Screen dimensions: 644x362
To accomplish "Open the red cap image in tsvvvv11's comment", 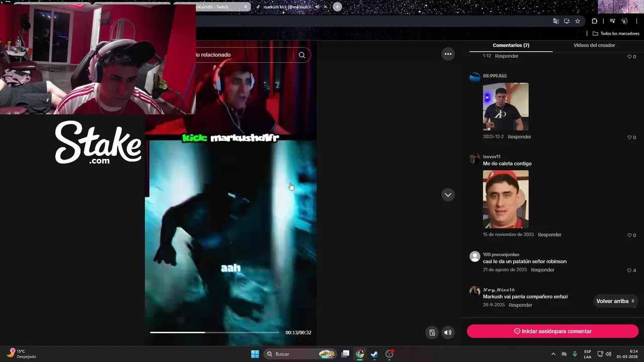I will point(506,199).
